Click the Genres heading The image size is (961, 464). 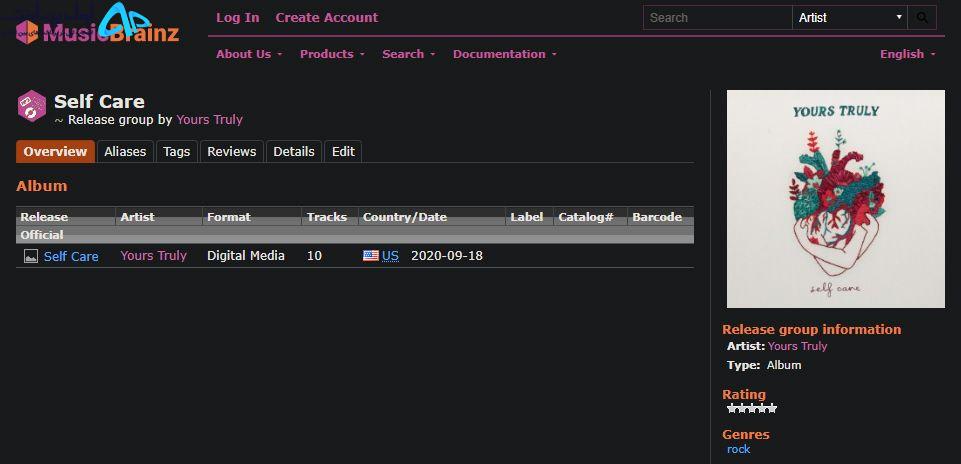pos(745,435)
